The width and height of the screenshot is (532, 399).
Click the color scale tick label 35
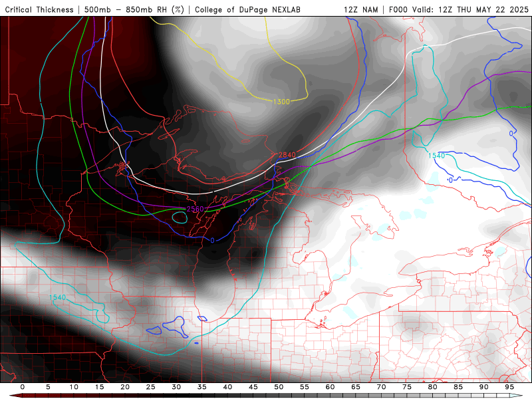tap(202, 387)
